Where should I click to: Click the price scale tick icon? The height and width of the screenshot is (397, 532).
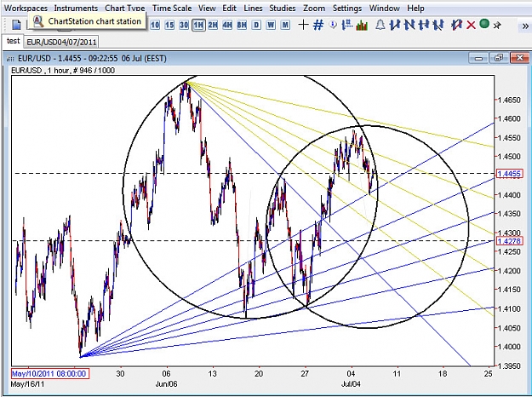click(346, 25)
